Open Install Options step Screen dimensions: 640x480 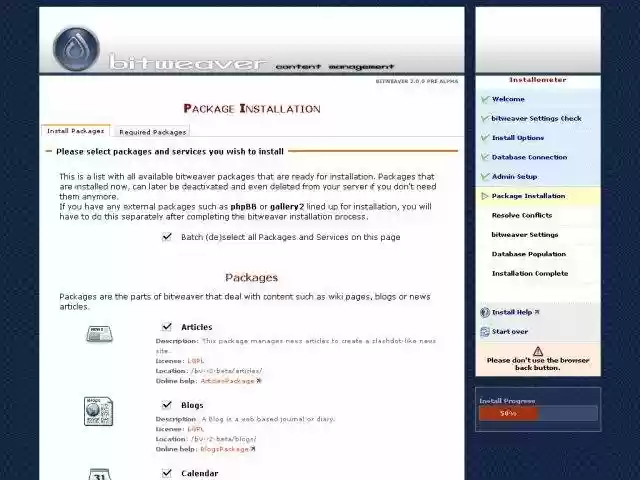(518, 138)
